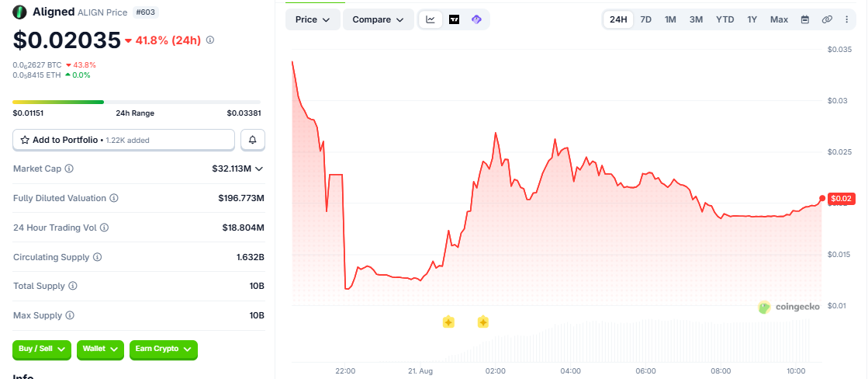The image size is (868, 379).
Task: Click the 10B Max Supply value
Action: click(257, 315)
